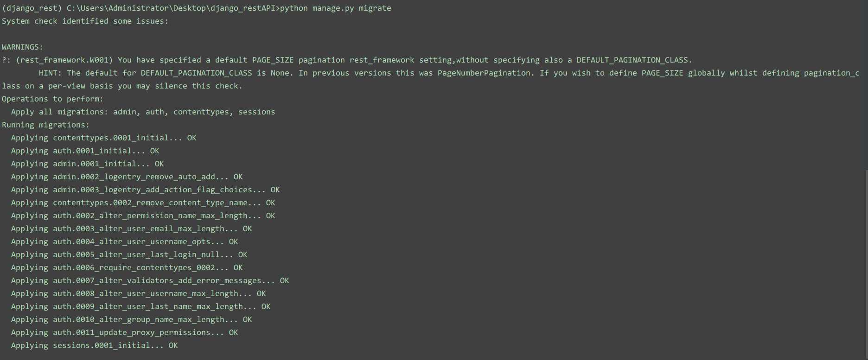868x360 pixels.
Task: Click the contenttypes.0002_remove_content_type_name line
Action: pos(143,203)
